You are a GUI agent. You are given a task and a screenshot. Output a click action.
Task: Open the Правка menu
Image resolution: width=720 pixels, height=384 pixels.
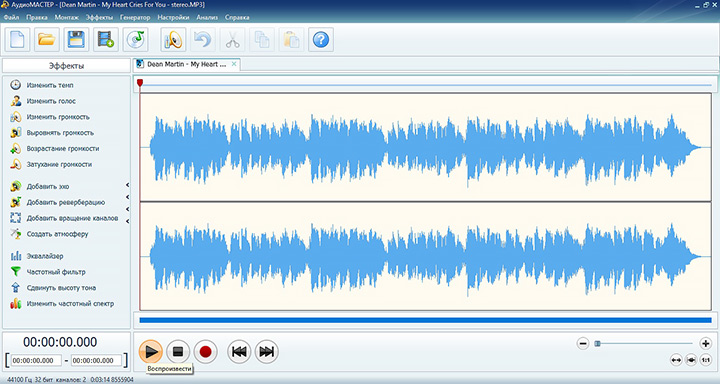pos(37,17)
